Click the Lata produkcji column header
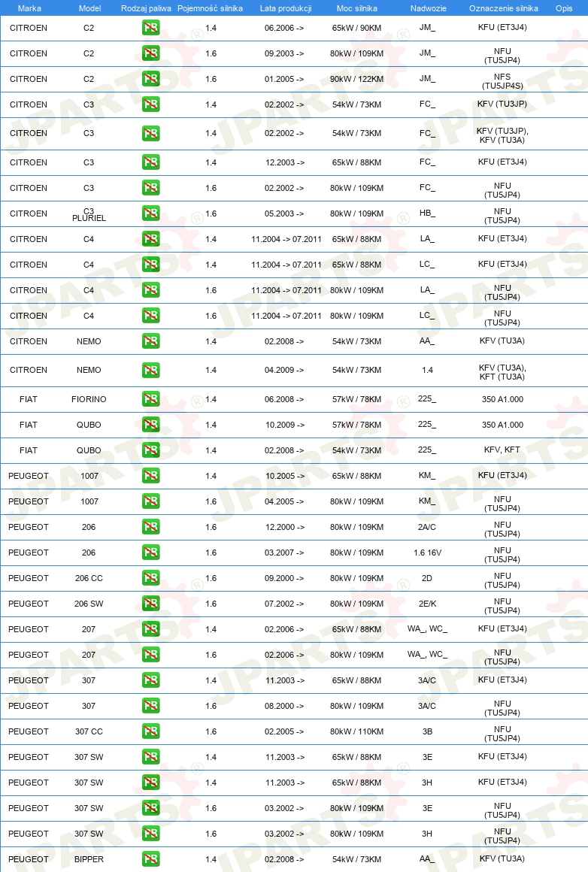The height and width of the screenshot is (872, 588). (286, 8)
